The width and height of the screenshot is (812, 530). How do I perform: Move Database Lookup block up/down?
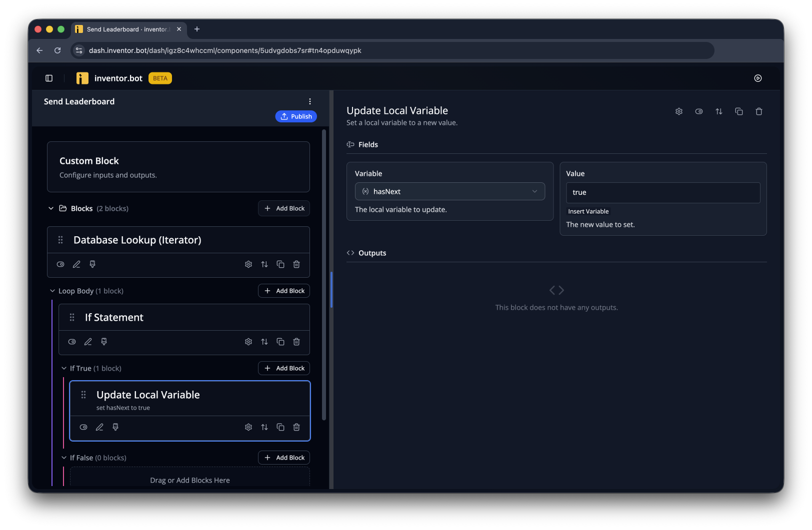[264, 264]
